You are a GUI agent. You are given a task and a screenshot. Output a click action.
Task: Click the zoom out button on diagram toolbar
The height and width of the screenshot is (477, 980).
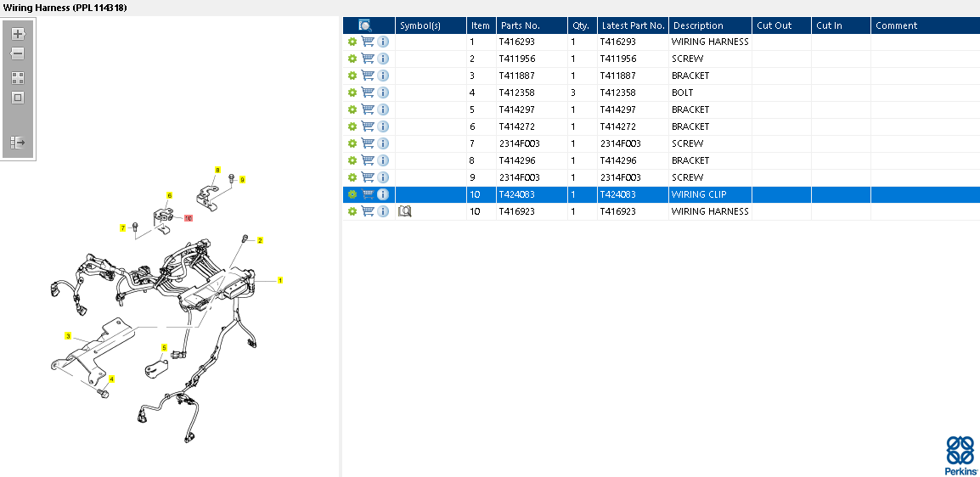[18, 53]
